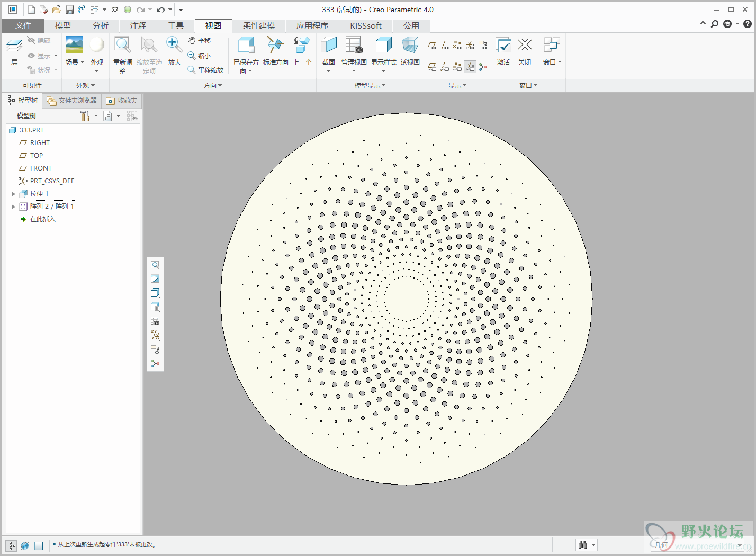Switch to the 文件夹浏览器 panel tab
The height and width of the screenshot is (556, 756).
click(72, 101)
